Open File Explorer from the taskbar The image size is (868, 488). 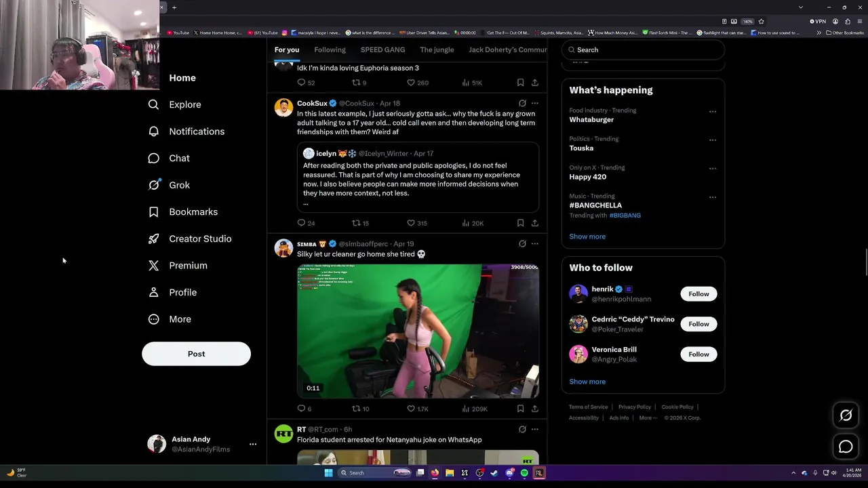tap(450, 473)
